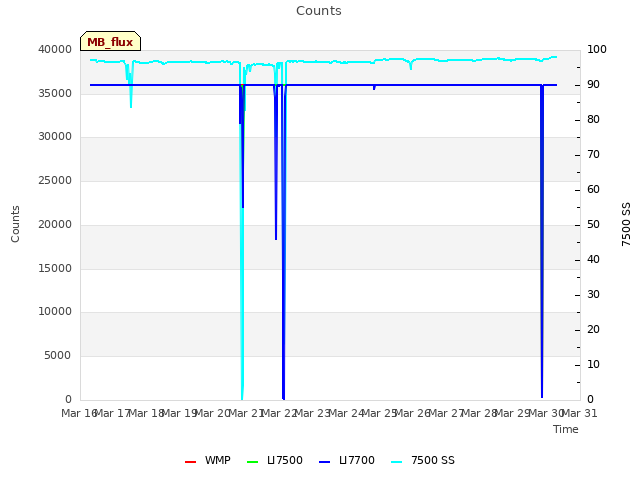Click the left axis label 'Counts'
The height and width of the screenshot is (480, 640).
[x=15, y=224]
